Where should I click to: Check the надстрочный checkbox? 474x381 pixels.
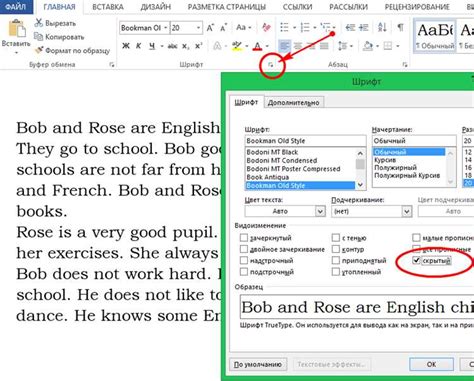coord(244,260)
